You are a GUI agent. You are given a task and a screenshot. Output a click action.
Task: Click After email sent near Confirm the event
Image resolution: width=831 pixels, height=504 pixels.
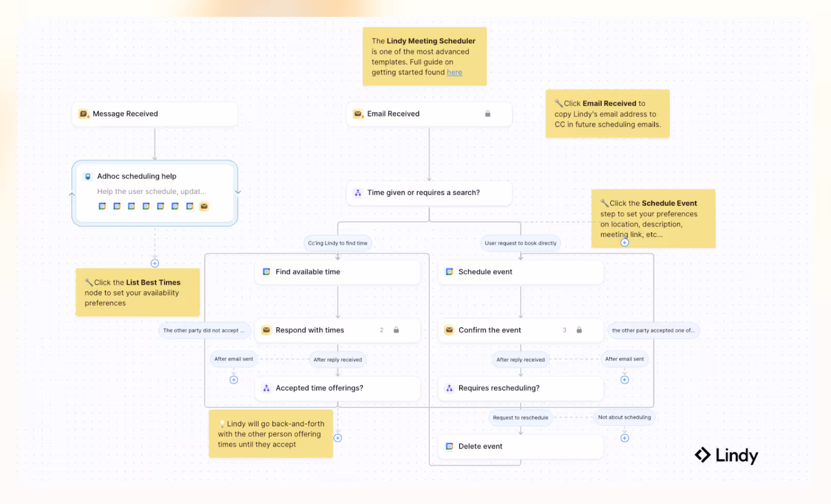click(625, 359)
